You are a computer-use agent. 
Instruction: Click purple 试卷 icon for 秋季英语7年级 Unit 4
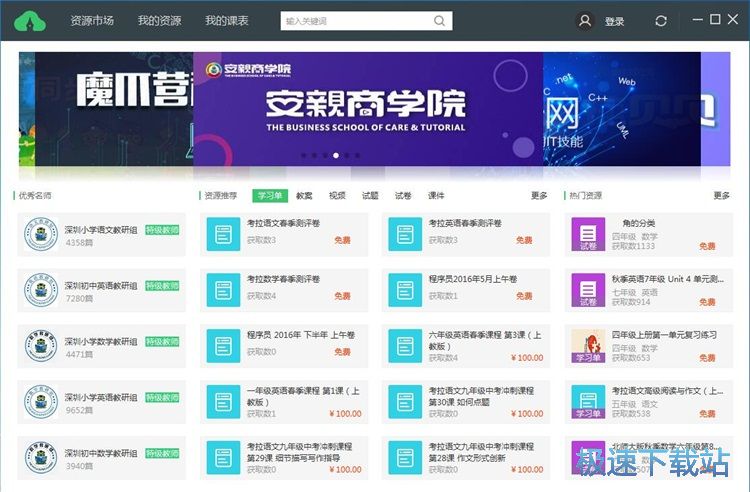[x=588, y=290]
